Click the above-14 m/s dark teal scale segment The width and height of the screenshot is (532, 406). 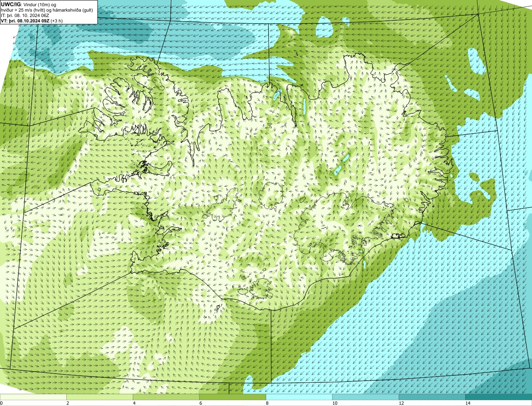499,397
